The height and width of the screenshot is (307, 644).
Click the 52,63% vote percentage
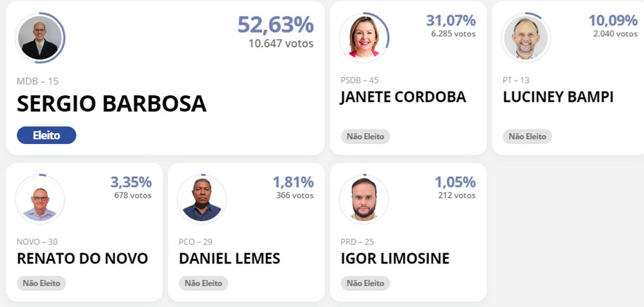[275, 24]
